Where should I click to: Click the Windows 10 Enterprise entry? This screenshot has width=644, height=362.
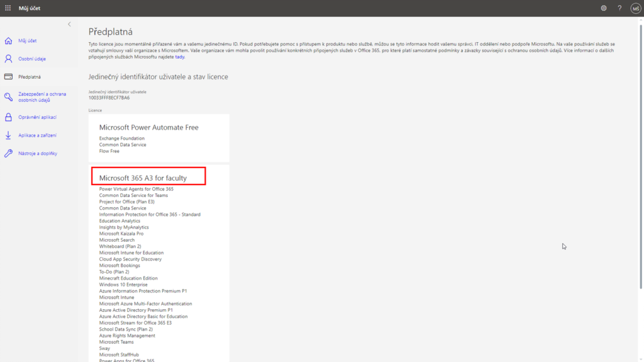(x=123, y=285)
